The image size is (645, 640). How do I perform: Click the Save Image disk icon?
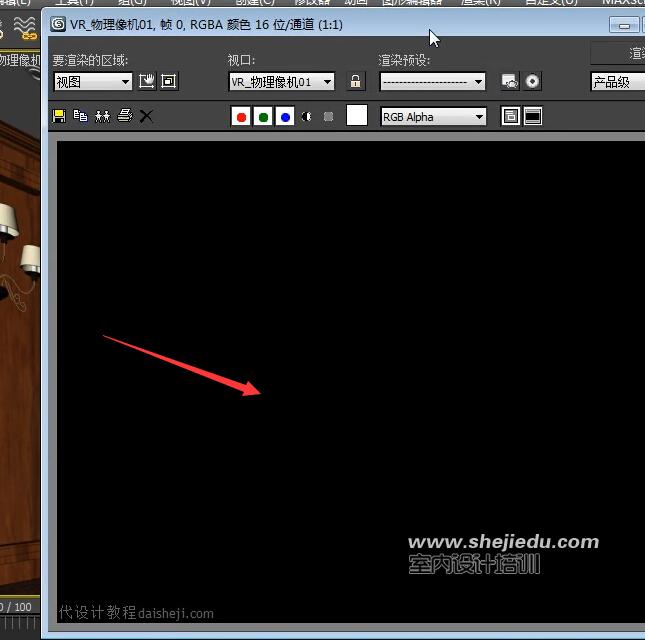59,116
